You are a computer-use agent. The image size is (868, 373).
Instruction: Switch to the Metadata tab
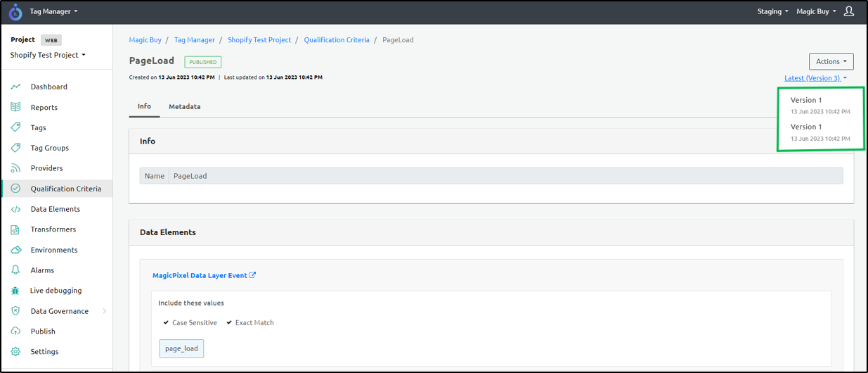pos(184,106)
